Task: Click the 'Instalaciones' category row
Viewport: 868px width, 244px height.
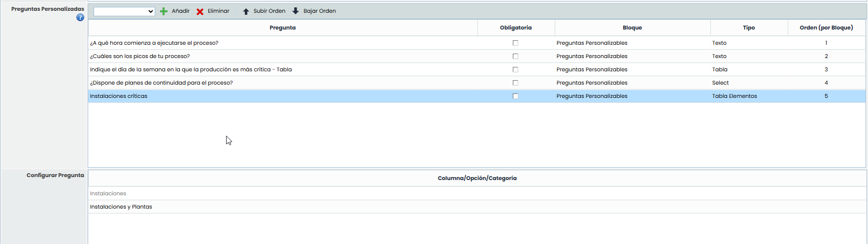Action: coord(108,194)
